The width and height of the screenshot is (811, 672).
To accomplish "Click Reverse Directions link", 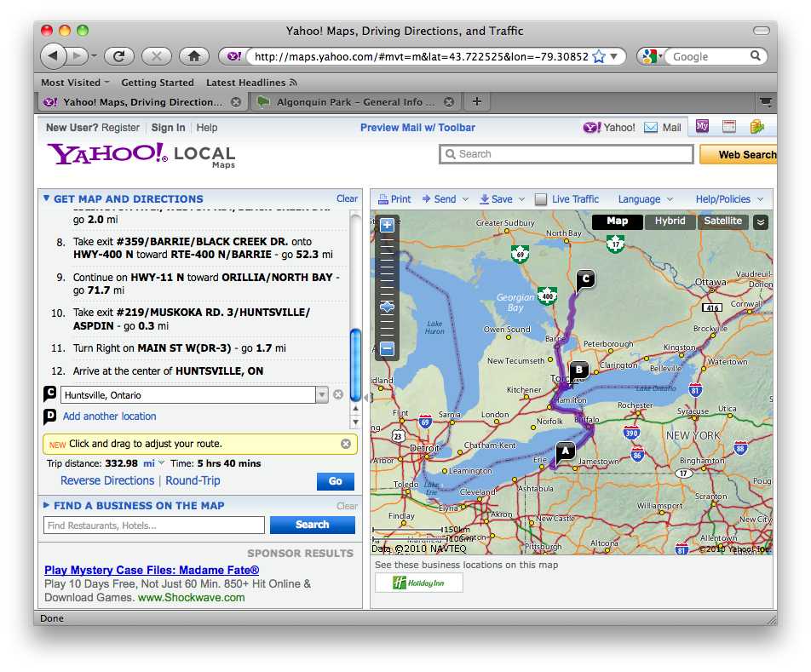I will [x=107, y=480].
